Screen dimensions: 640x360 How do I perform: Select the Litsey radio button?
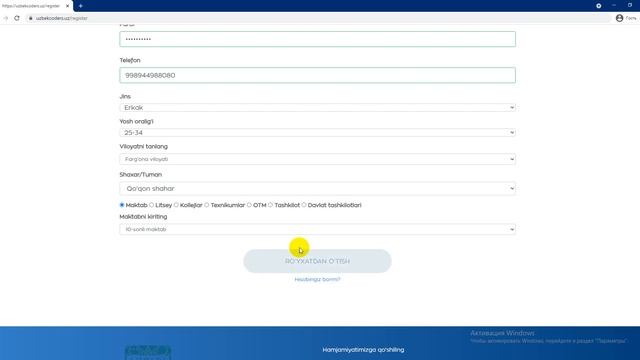151,205
